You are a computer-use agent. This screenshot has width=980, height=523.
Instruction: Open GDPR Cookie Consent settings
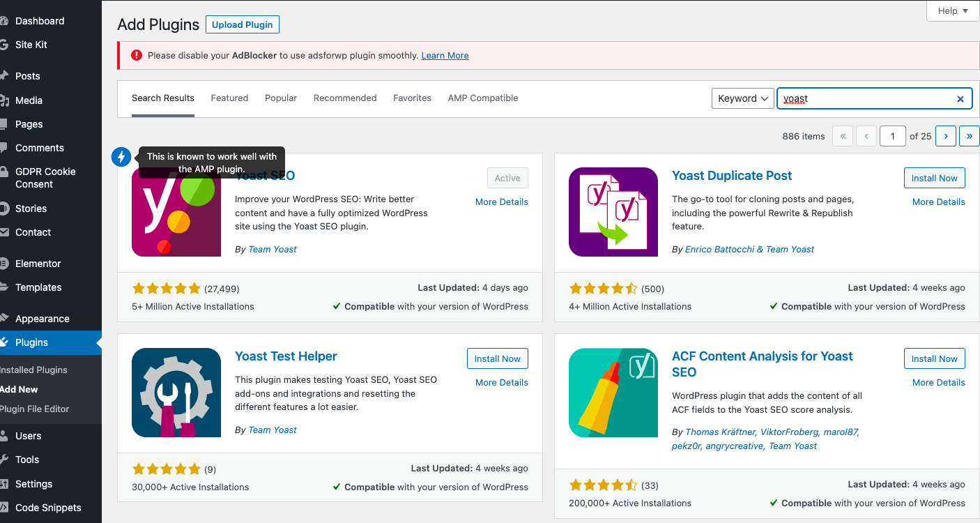[45, 178]
